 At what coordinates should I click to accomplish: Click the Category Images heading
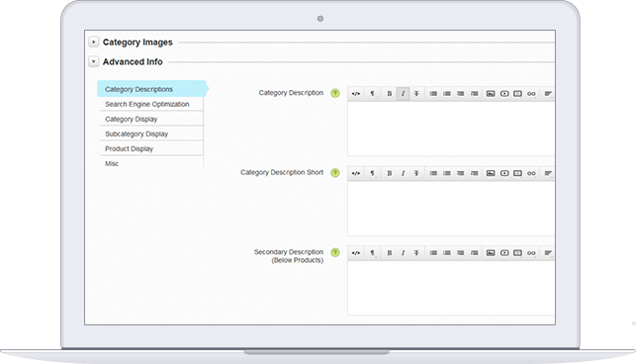coord(137,43)
